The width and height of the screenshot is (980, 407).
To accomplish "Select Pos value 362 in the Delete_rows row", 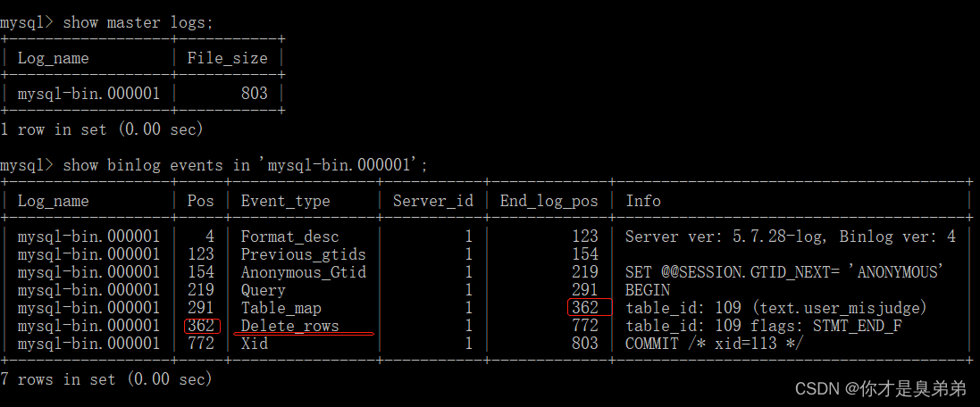I will click(201, 326).
